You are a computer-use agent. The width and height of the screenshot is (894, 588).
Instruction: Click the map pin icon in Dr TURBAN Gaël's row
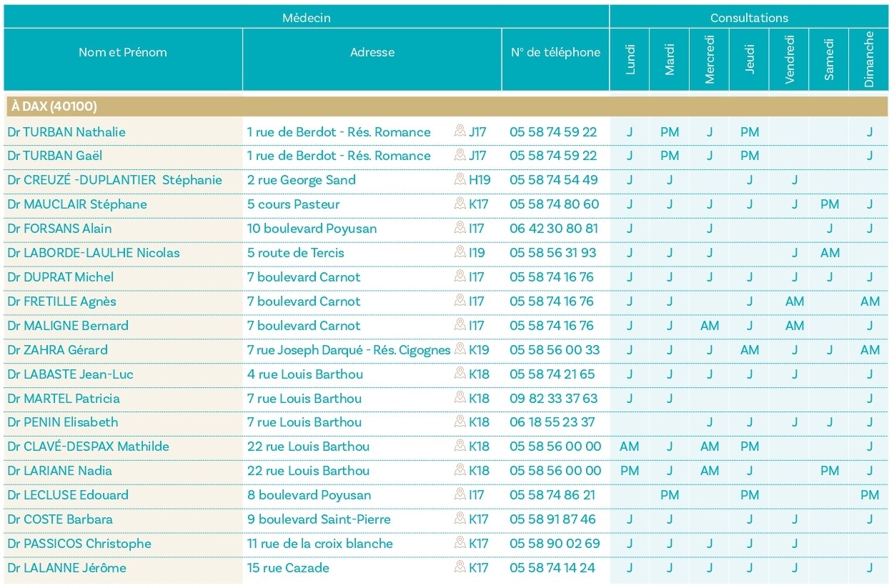click(460, 154)
